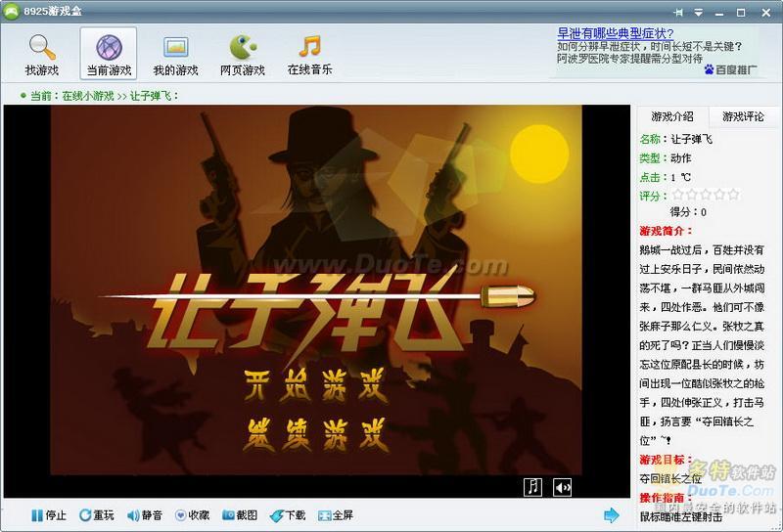Open 我的游戏 my games section

click(175, 54)
